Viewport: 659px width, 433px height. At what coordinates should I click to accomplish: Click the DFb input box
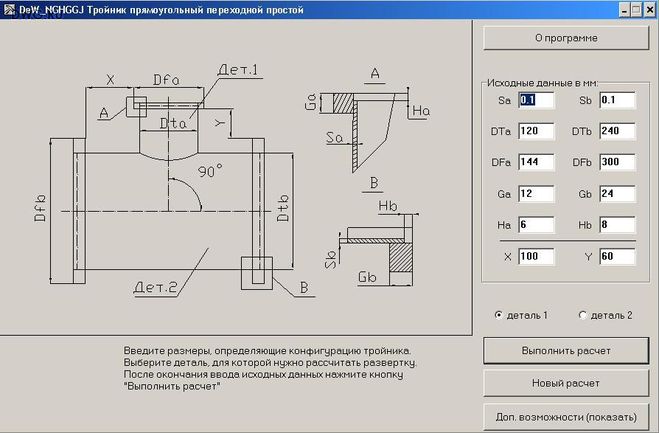(617, 162)
